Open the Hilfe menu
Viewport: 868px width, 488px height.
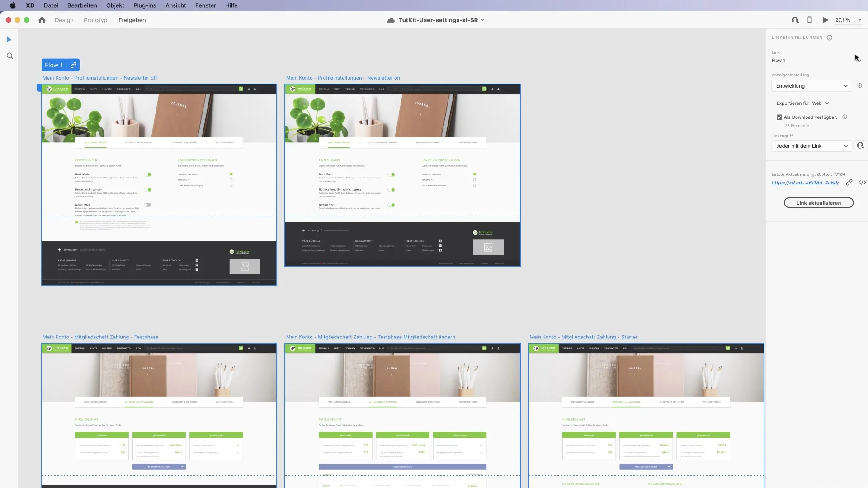(x=231, y=5)
